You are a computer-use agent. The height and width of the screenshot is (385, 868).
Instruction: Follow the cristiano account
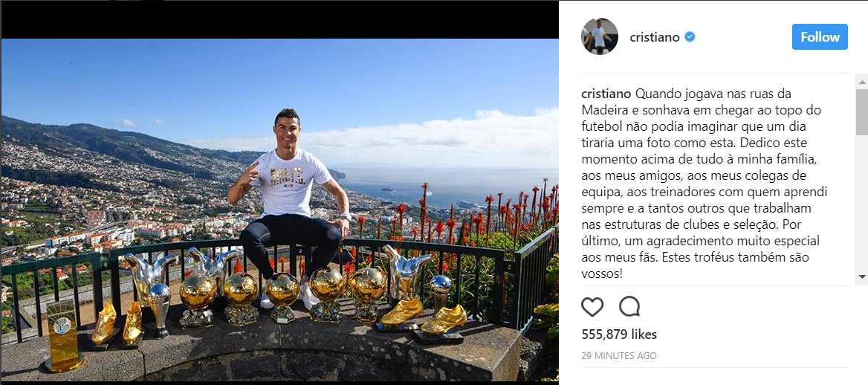coord(820,37)
